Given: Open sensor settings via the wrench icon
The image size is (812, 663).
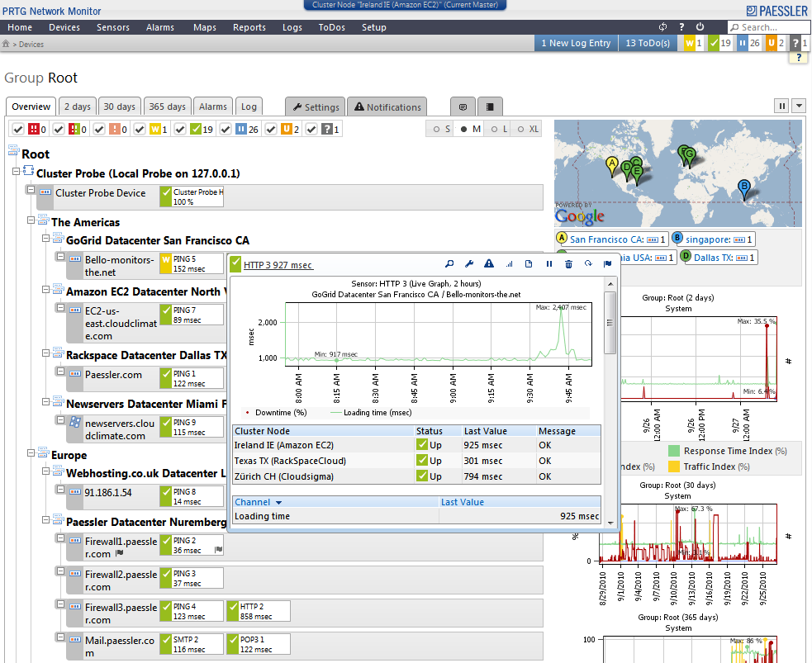Looking at the screenshot, I should point(469,263).
